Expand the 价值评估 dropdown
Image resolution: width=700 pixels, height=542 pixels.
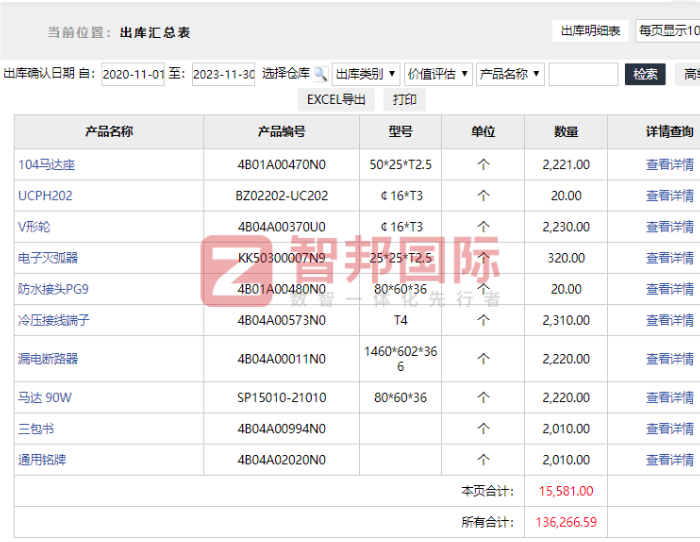coord(438,74)
